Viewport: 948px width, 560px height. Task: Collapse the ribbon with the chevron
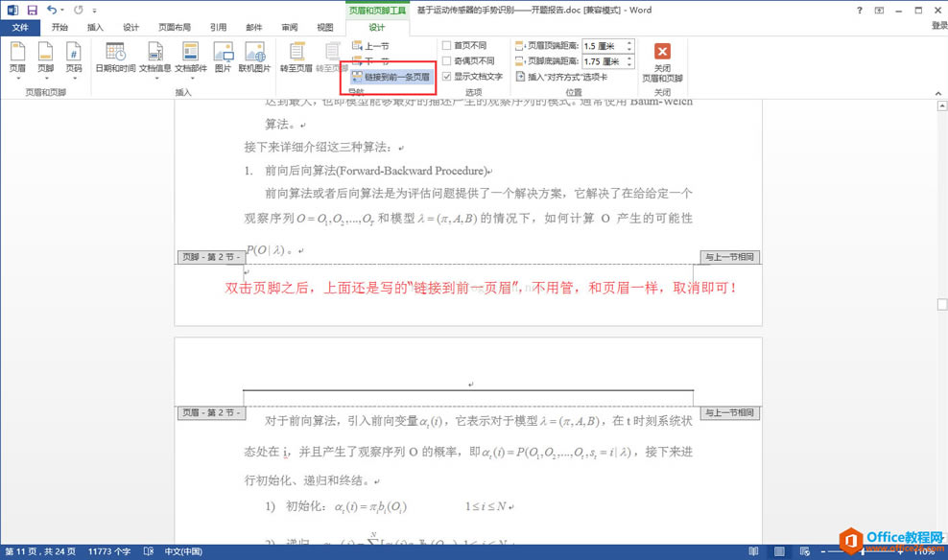tap(937, 93)
